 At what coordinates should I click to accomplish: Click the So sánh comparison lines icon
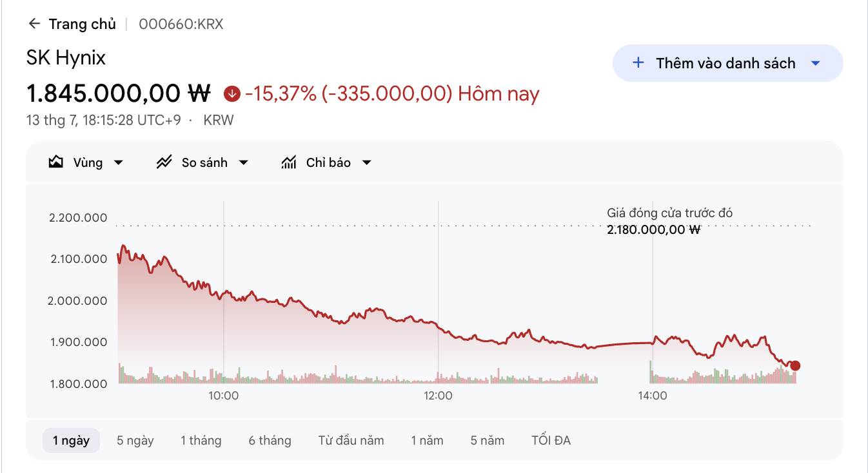tap(164, 162)
